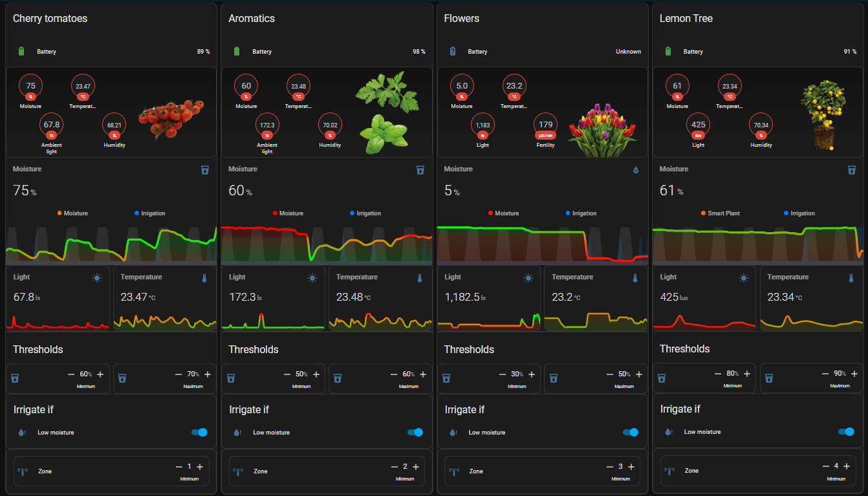Image resolution: width=868 pixels, height=496 pixels.
Task: Decrease Aromatics maximum threshold 60%
Action: click(x=394, y=374)
